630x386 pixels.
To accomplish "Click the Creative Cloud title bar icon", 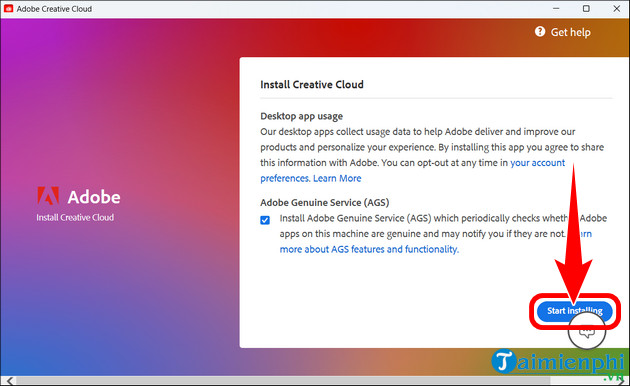I will (x=8, y=8).
